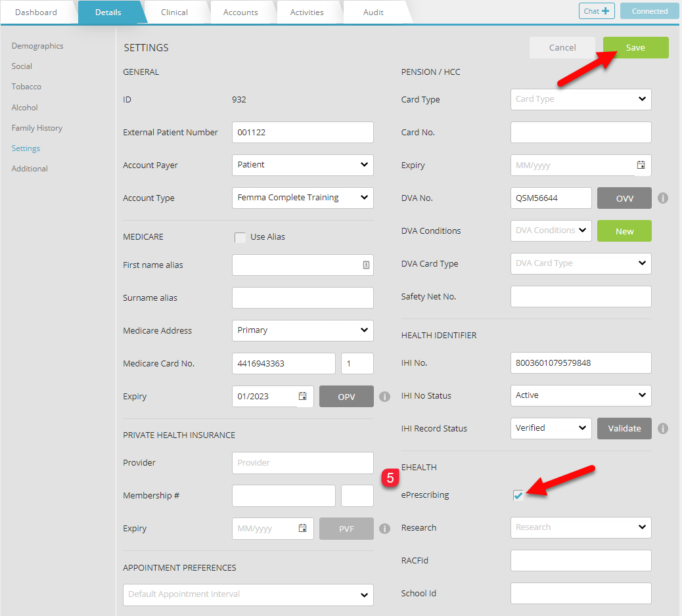Open calendar picker for Medicare Expiry
Screen dimensions: 682x616
303,396
